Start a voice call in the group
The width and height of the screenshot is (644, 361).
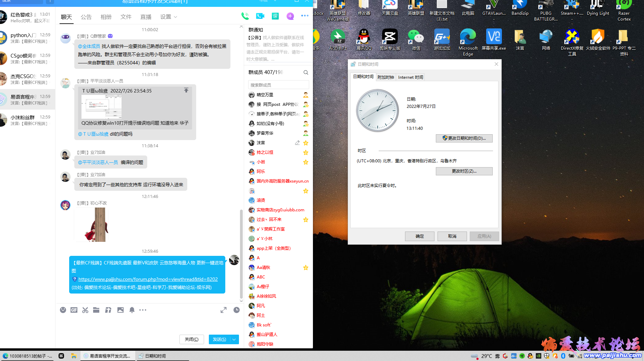coord(245,16)
